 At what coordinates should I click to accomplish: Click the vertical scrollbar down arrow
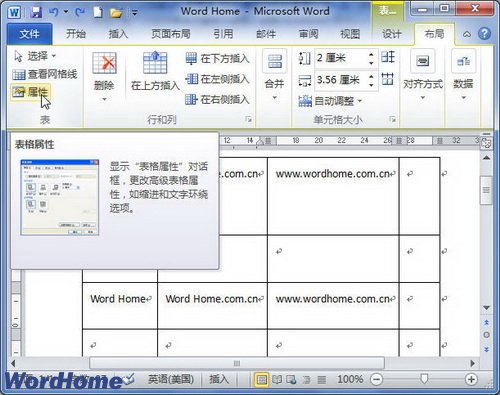(486, 307)
